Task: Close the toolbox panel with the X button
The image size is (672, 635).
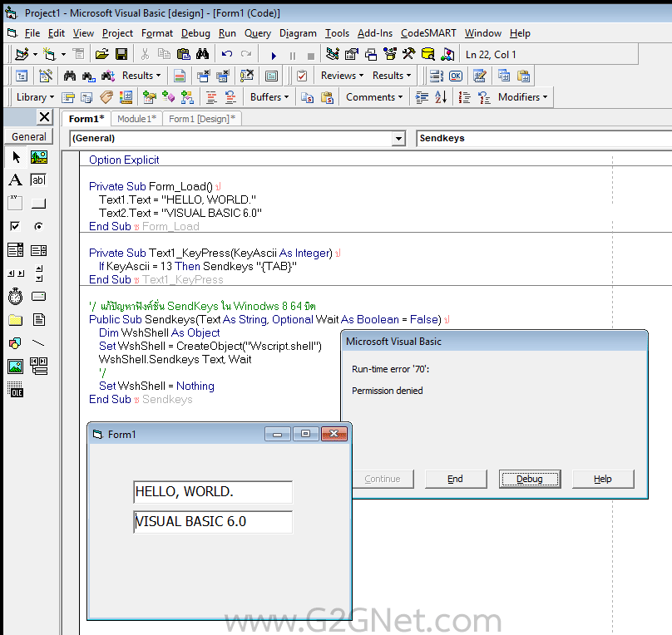Action: (x=44, y=116)
